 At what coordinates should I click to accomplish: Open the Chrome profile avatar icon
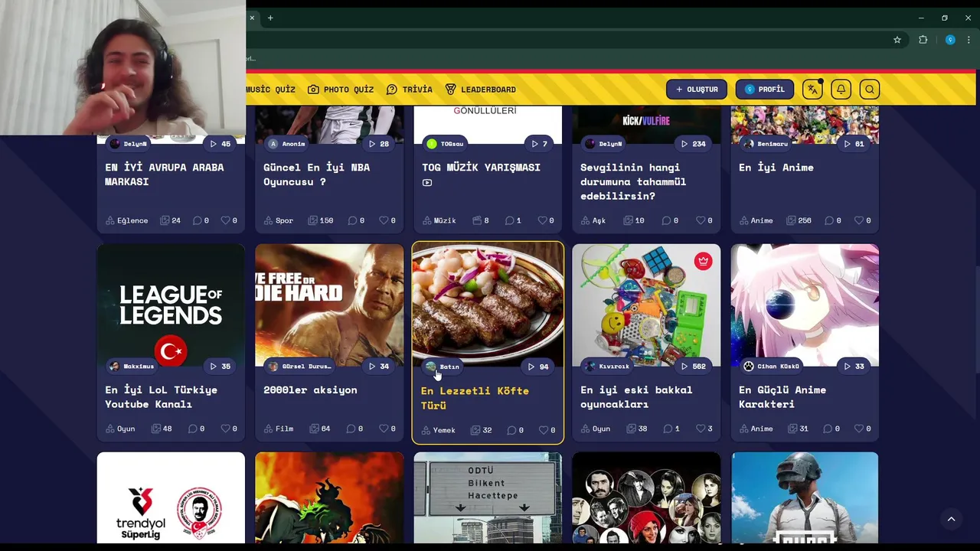(x=950, y=40)
